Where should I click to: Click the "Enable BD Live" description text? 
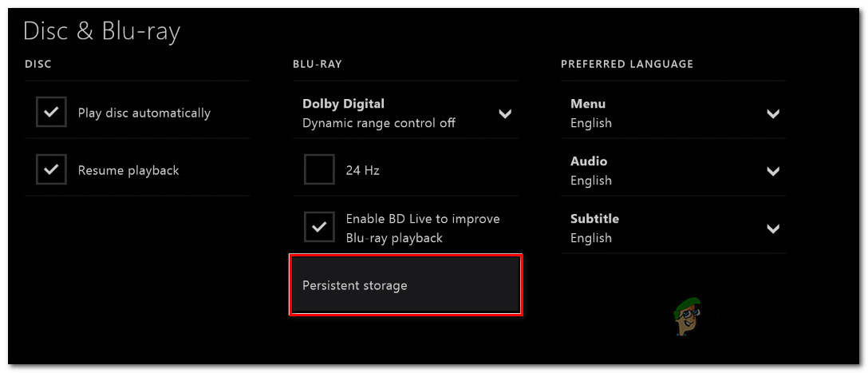[423, 228]
